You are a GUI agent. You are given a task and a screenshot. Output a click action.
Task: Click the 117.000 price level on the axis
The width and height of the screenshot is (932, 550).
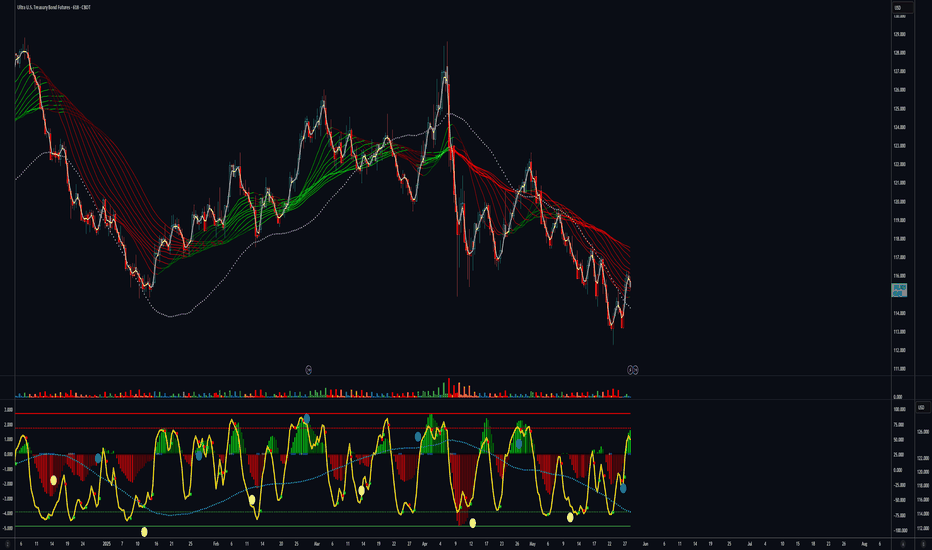899,257
